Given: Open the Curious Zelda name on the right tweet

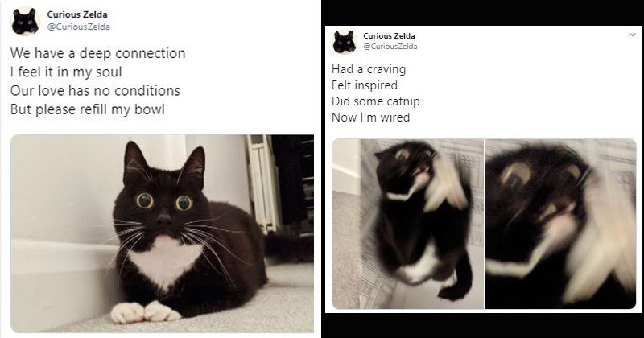Looking at the screenshot, I should tap(390, 36).
